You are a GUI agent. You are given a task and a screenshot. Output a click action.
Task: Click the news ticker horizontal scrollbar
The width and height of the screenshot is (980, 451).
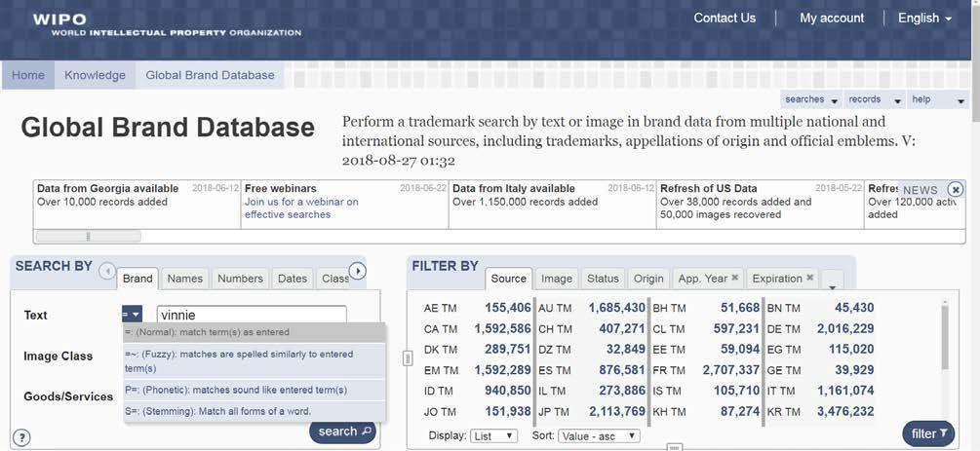point(88,236)
